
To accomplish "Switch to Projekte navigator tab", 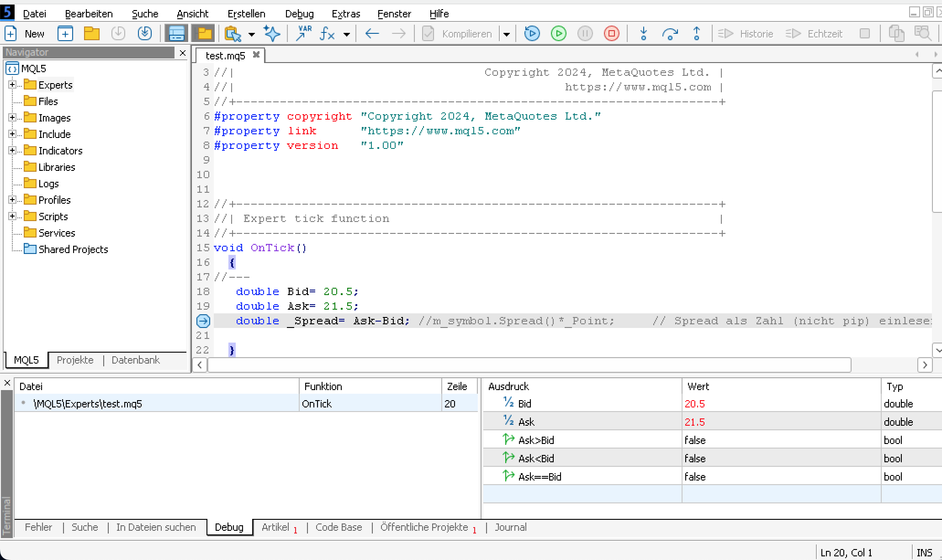I will click(75, 360).
